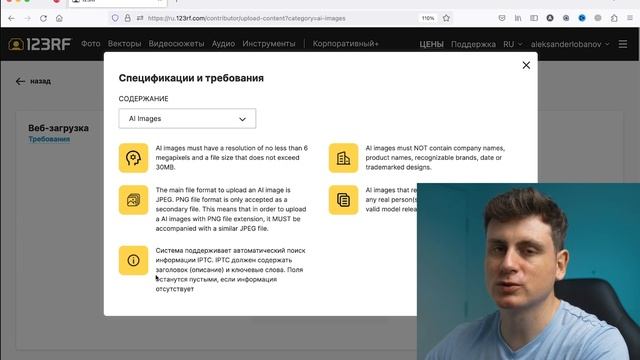
Task: Open the Корпоративный+ link
Action: (346, 44)
